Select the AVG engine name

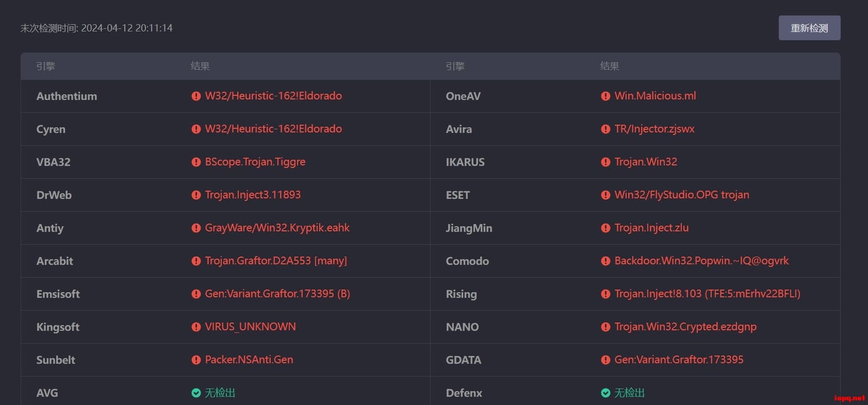pyautogui.click(x=47, y=393)
